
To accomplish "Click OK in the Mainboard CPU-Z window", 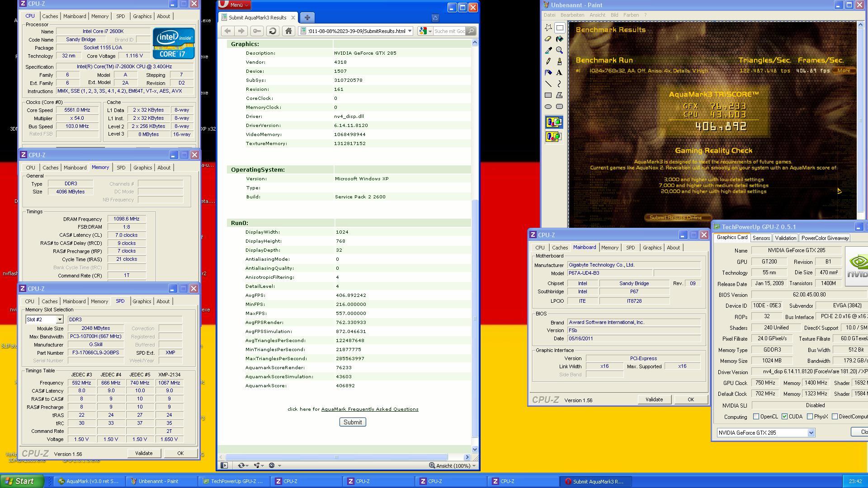I will 691,399.
